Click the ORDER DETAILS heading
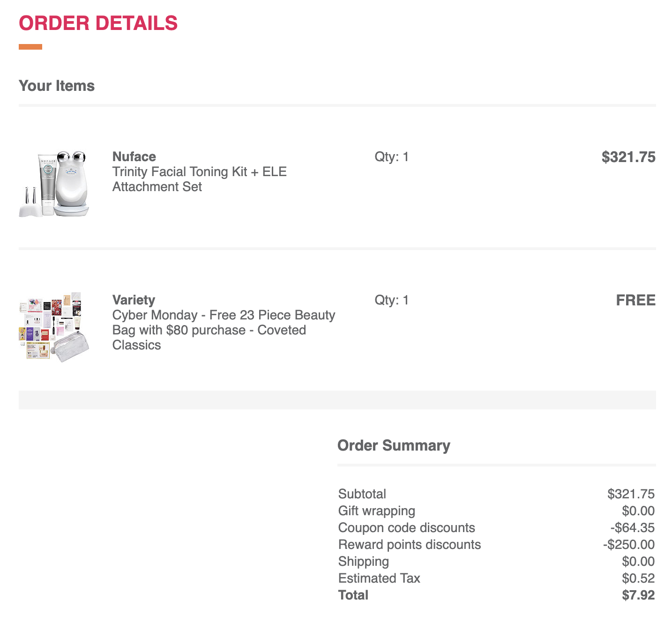Image resolution: width=672 pixels, height=622 pixels. [x=98, y=23]
